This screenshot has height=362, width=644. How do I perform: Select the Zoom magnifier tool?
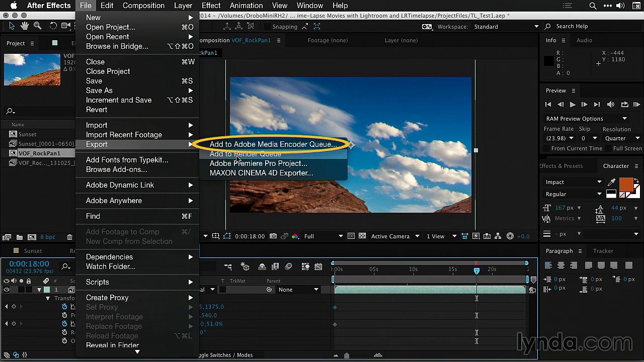click(37, 26)
